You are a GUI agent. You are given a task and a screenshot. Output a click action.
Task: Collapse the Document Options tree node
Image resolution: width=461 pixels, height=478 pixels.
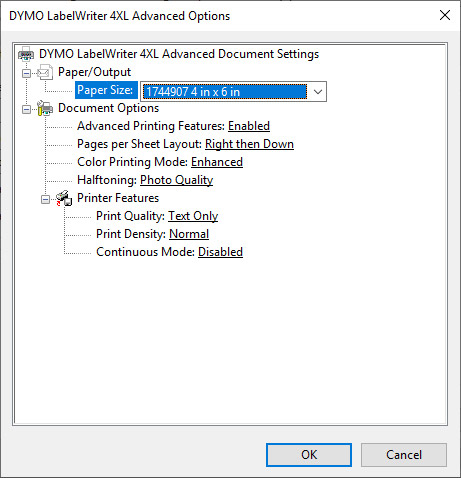click(x=26, y=109)
